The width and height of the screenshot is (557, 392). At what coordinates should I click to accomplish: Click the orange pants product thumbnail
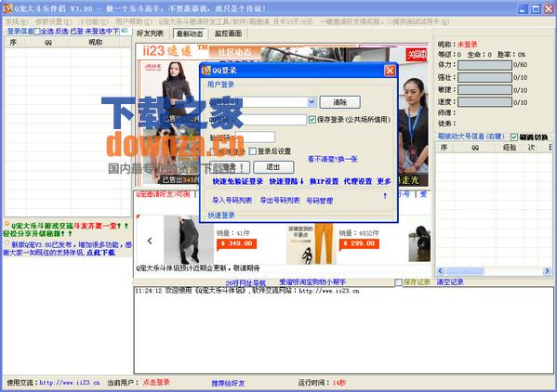coord(312,243)
